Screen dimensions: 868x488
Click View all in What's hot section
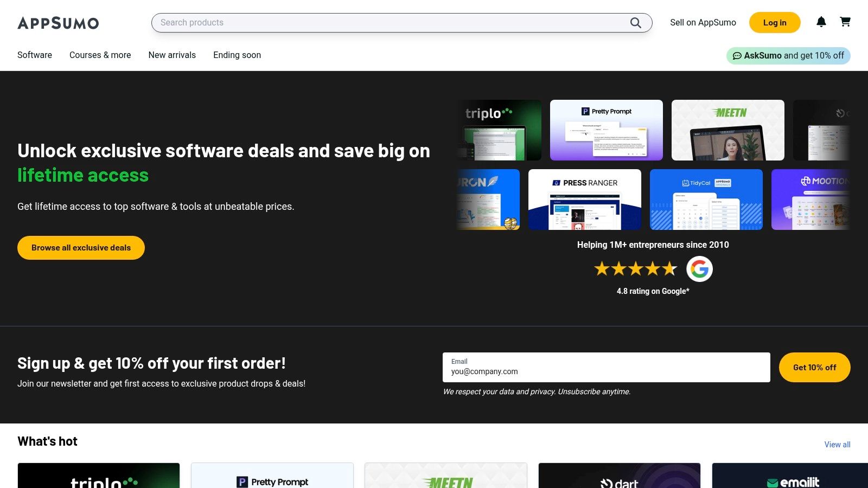click(x=837, y=444)
